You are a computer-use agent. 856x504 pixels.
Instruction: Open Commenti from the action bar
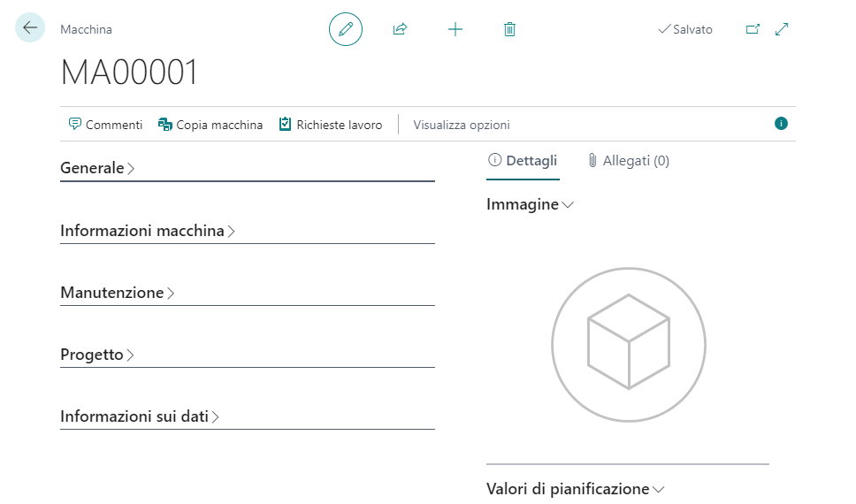[105, 125]
